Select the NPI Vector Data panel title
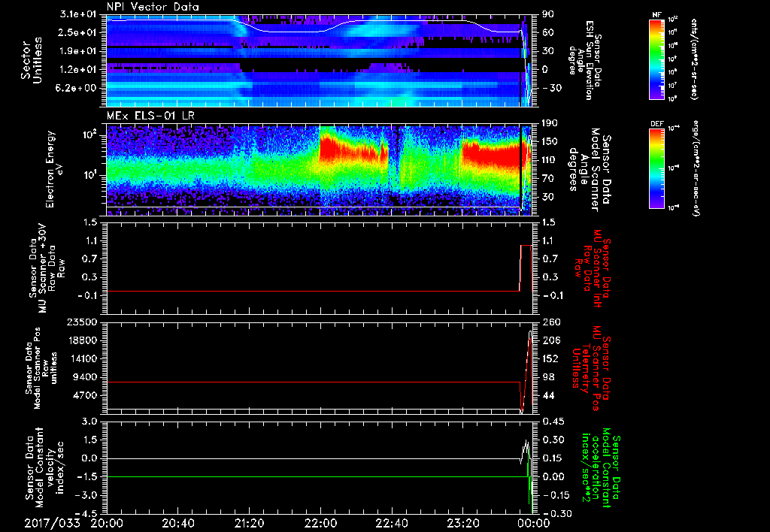This screenshot has width=770, height=532. (153, 7)
